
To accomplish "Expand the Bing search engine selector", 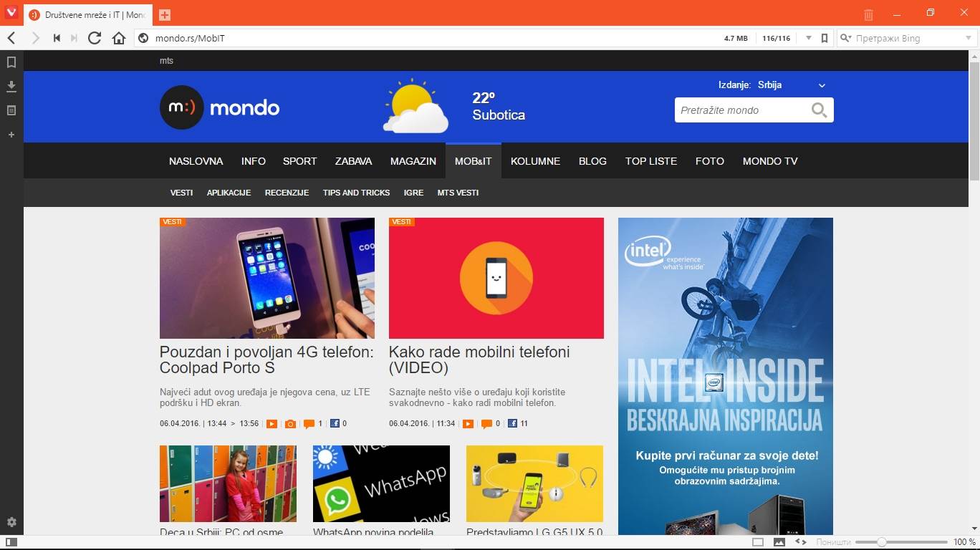I will point(847,38).
